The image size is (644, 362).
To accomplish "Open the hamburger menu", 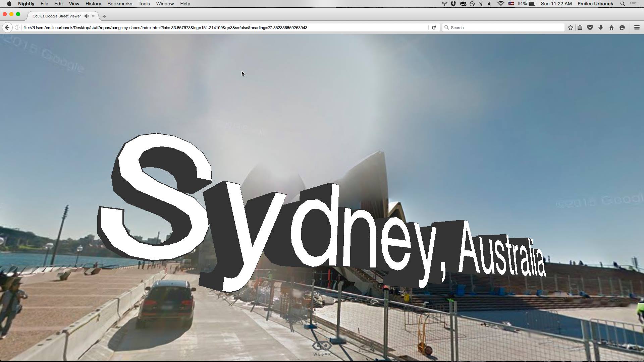I will point(637,28).
